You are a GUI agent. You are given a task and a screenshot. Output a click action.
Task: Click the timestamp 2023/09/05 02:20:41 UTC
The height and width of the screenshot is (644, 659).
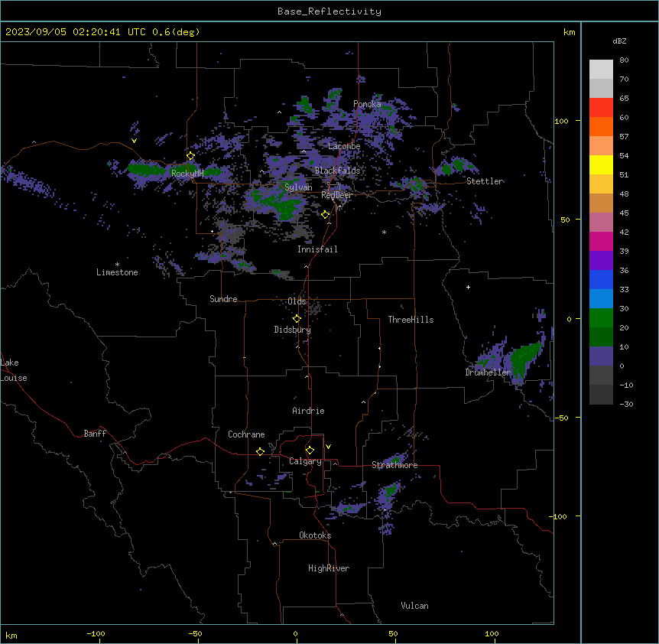pyautogui.click(x=76, y=32)
